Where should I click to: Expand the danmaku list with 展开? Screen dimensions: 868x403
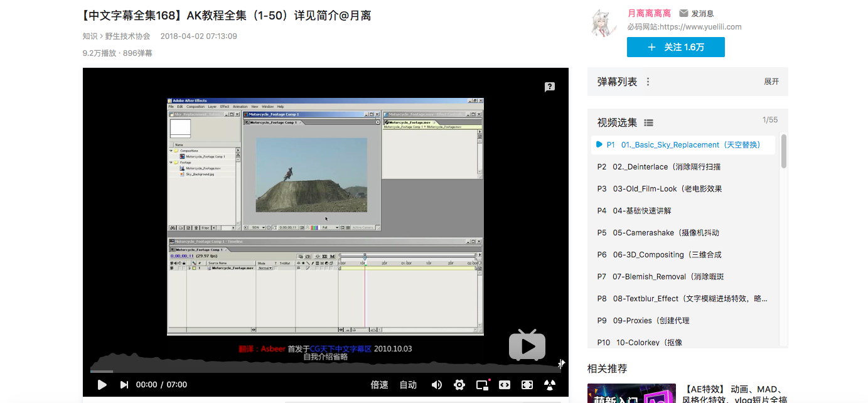[771, 82]
